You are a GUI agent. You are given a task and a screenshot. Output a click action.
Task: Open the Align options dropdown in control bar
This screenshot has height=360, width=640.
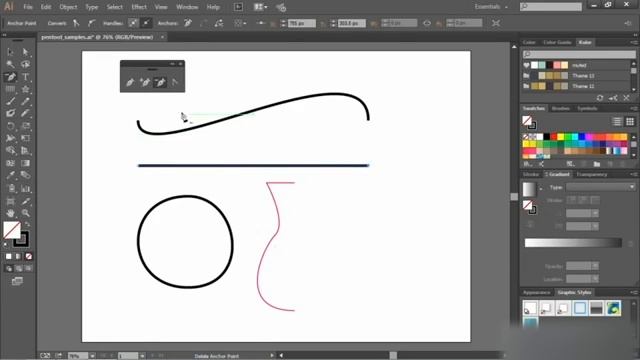pyautogui.click(x=240, y=23)
